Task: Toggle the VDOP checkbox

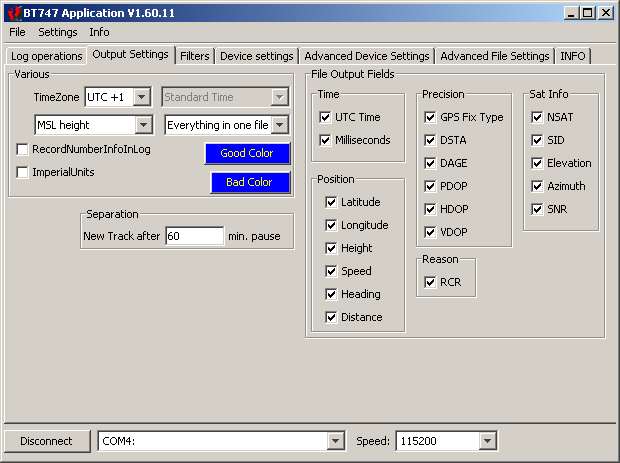Action: click(x=430, y=232)
